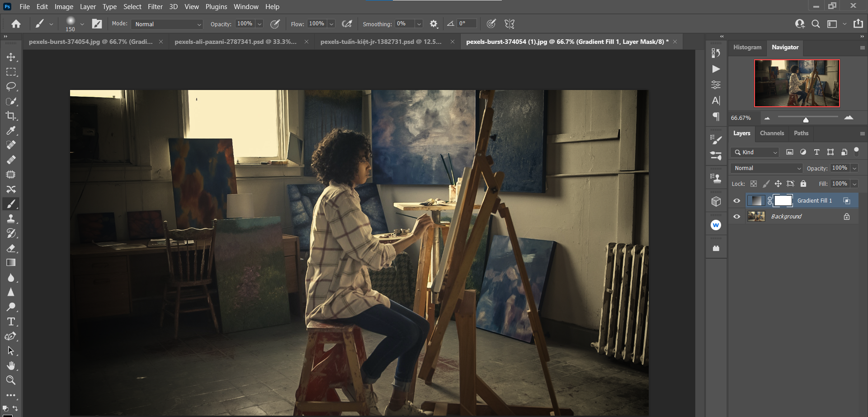Switch to pexels-ali-pazani-2787341.psd document tab
The height and width of the screenshot is (417, 868).
pyautogui.click(x=236, y=42)
